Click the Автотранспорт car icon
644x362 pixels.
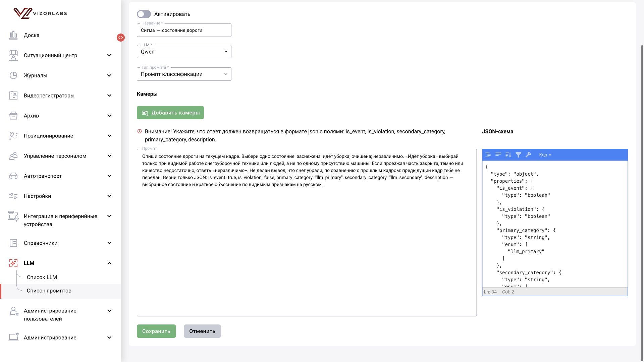point(13,176)
